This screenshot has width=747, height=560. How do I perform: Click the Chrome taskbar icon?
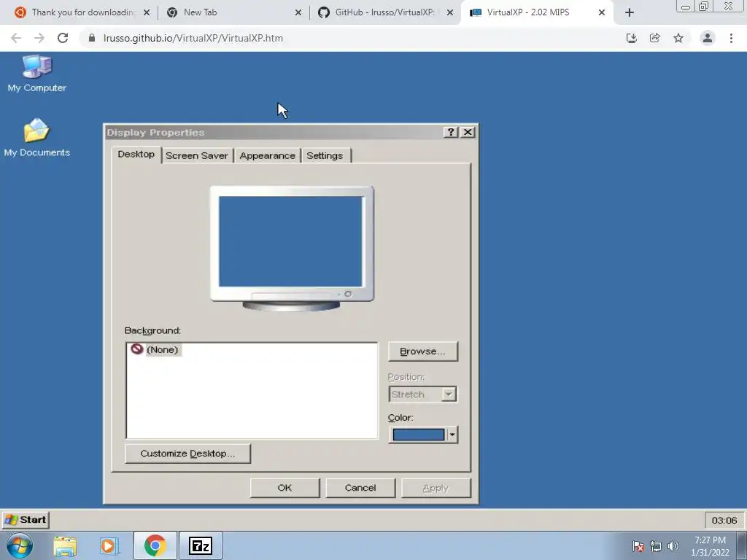[x=155, y=545]
